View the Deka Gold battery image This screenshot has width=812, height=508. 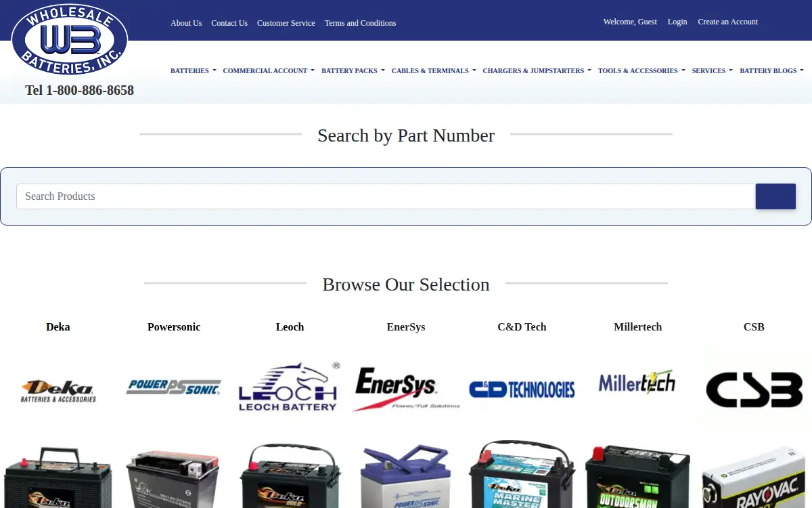(290, 475)
